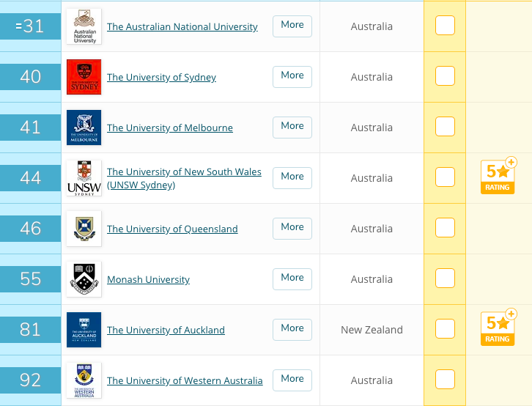Check the compare box for University of Melbourne
This screenshot has height=406, width=532.
coord(445,127)
